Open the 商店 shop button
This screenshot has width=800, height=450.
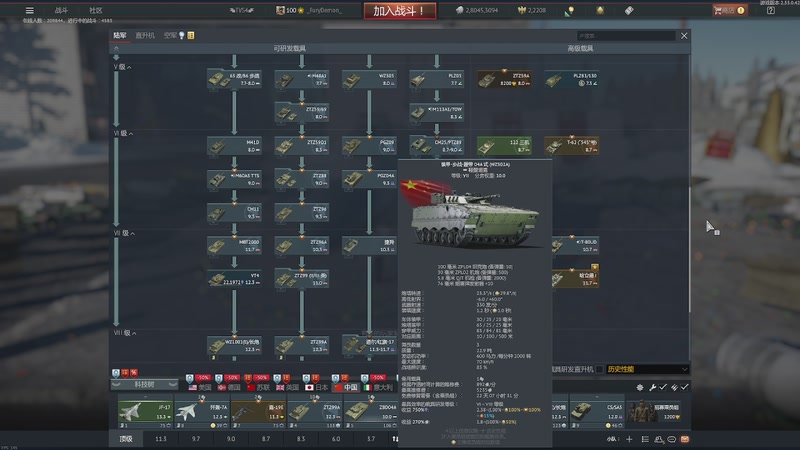(x=730, y=10)
